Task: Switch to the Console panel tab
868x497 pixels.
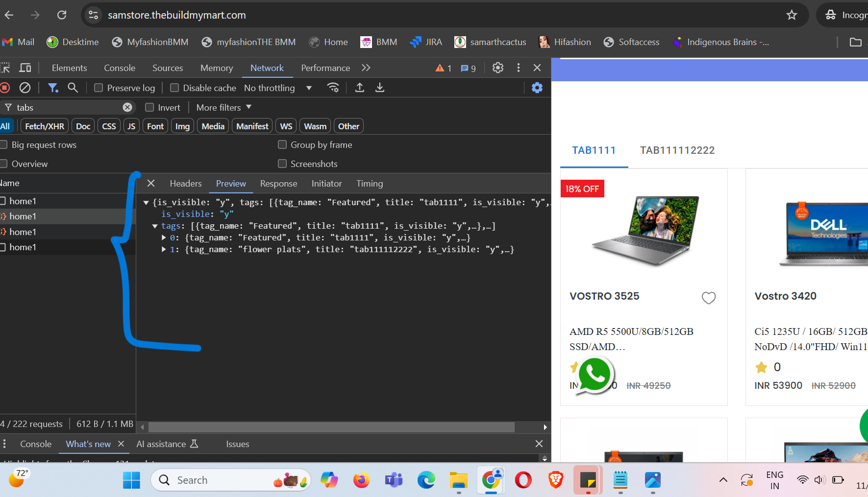Action: point(120,68)
